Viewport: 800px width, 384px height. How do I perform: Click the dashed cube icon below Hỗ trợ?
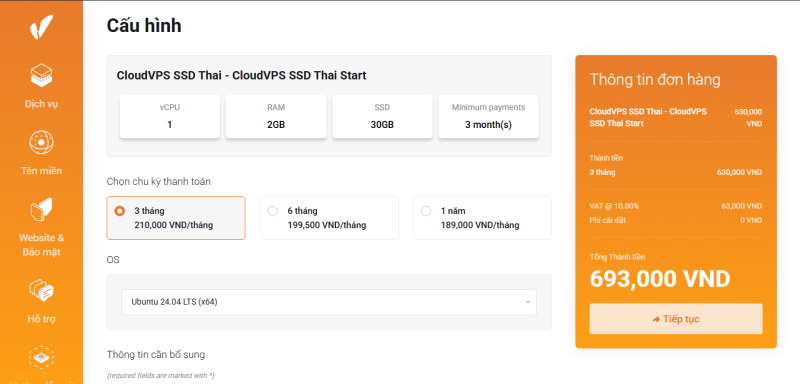tap(41, 357)
